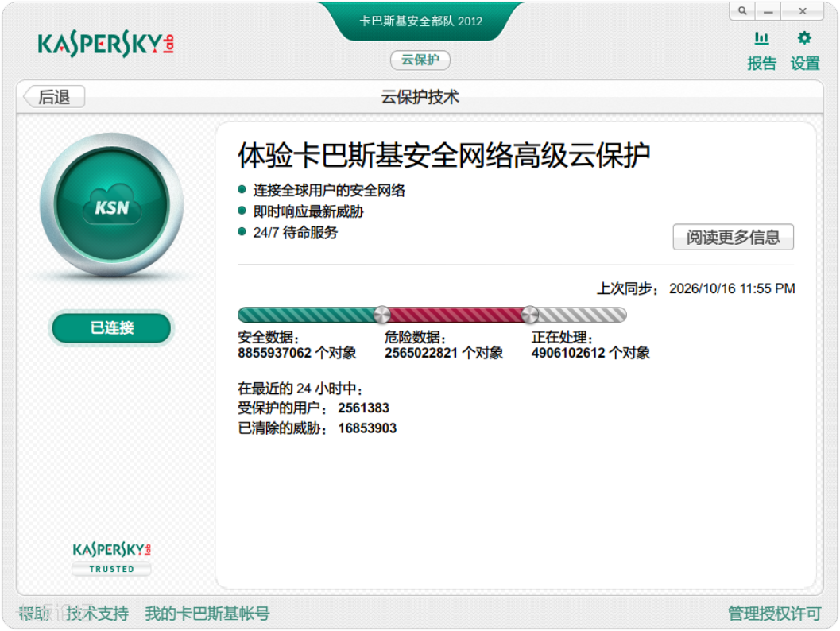Click the Kaspersky lab logo at top
The width and height of the screenshot is (840, 631).
(x=106, y=44)
